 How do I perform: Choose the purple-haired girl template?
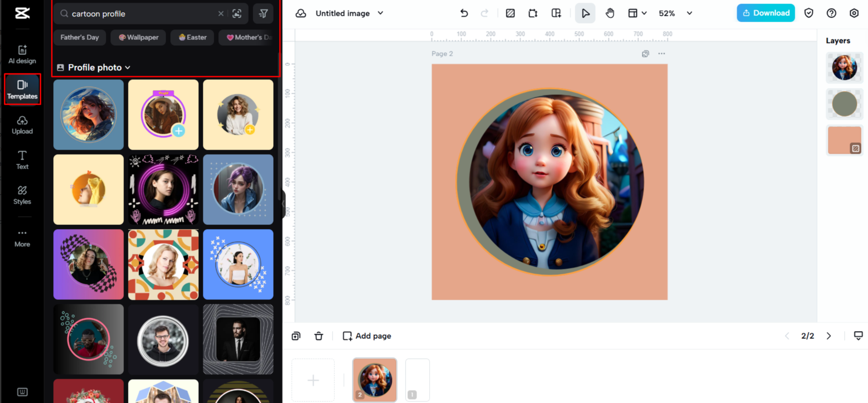pos(238,189)
